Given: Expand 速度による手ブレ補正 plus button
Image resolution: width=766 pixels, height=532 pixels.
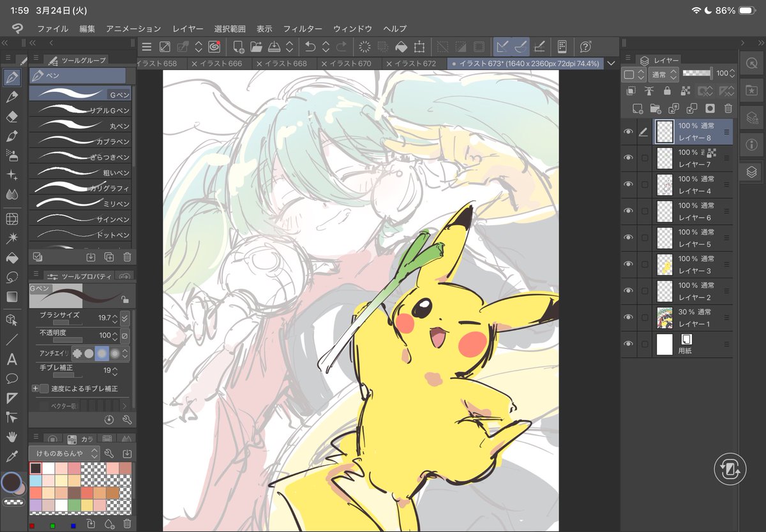Looking at the screenshot, I should coord(35,388).
